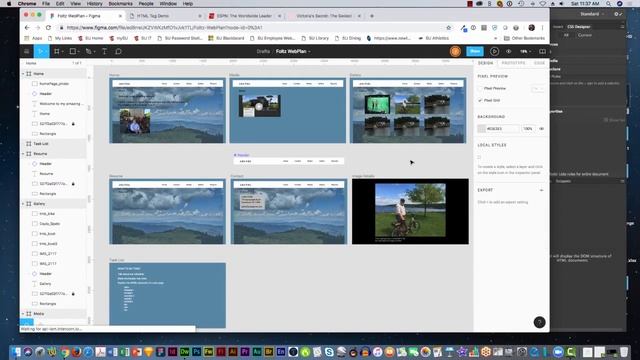The width and height of the screenshot is (640, 360).
Task: Select the Text tool
Action: [104, 51]
